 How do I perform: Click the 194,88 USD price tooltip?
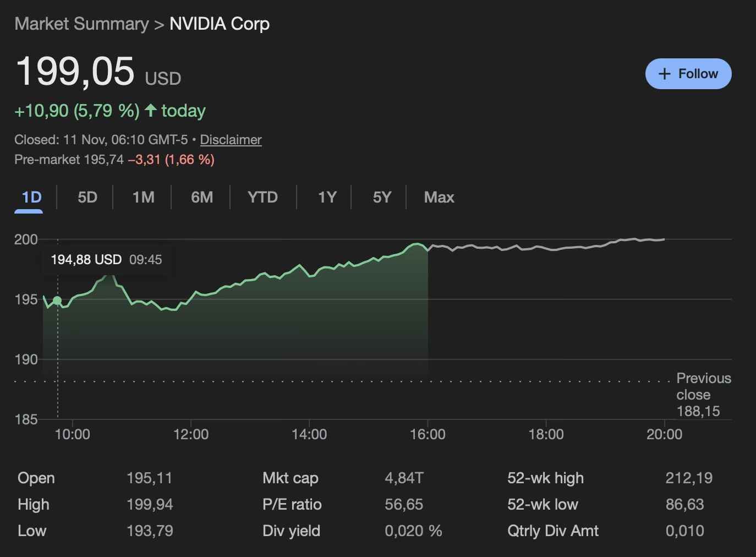(106, 260)
